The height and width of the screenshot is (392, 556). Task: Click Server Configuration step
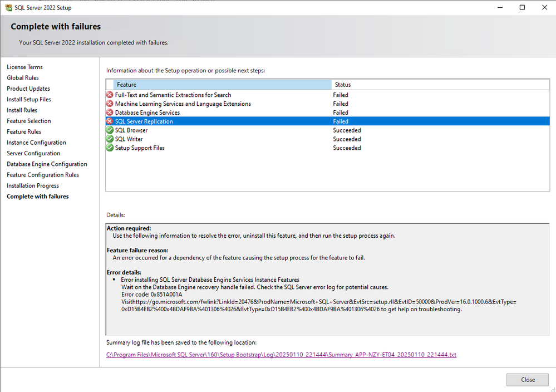[33, 153]
